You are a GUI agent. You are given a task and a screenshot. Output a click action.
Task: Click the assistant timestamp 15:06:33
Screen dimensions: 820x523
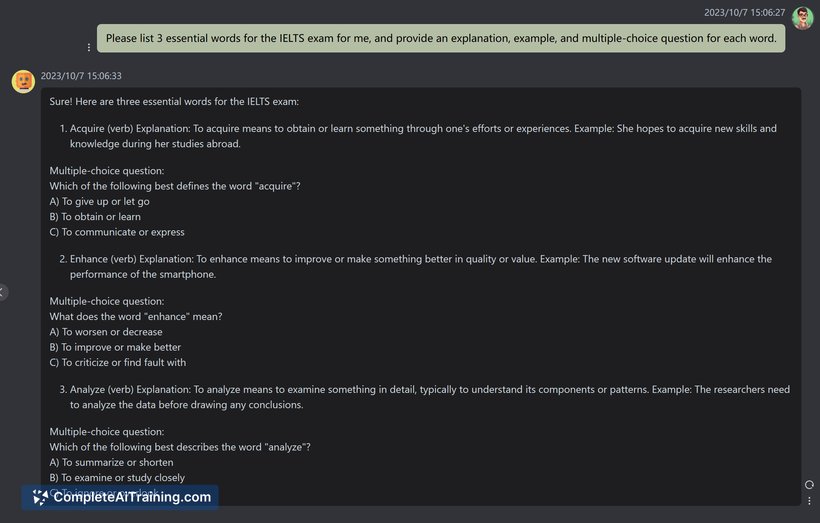coord(81,76)
